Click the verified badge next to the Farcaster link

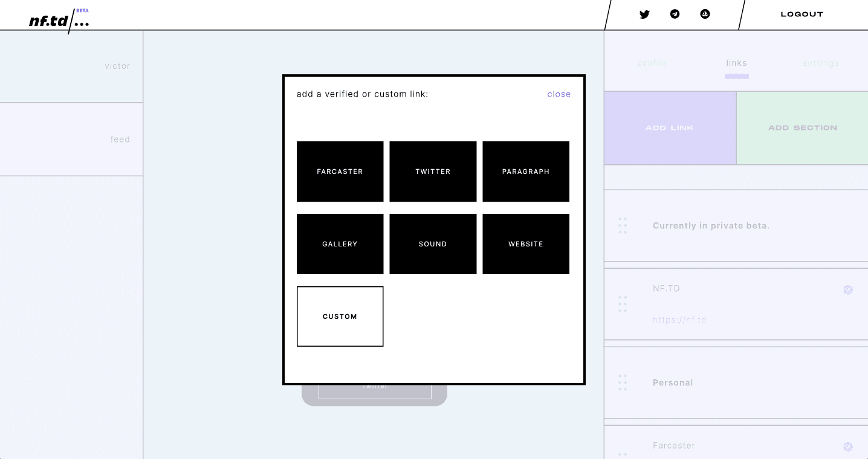[x=848, y=447]
